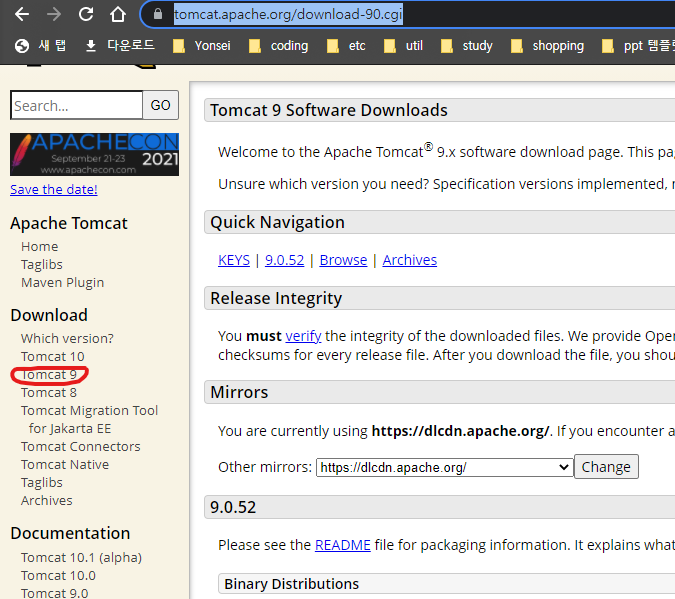Open the Maven Plugin link

tap(62, 282)
